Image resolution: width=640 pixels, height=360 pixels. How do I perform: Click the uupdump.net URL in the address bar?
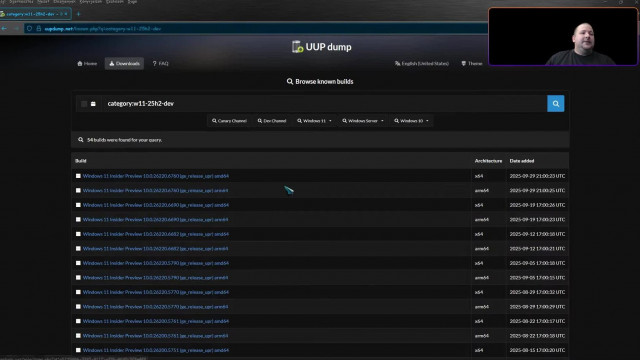[x=103, y=29]
